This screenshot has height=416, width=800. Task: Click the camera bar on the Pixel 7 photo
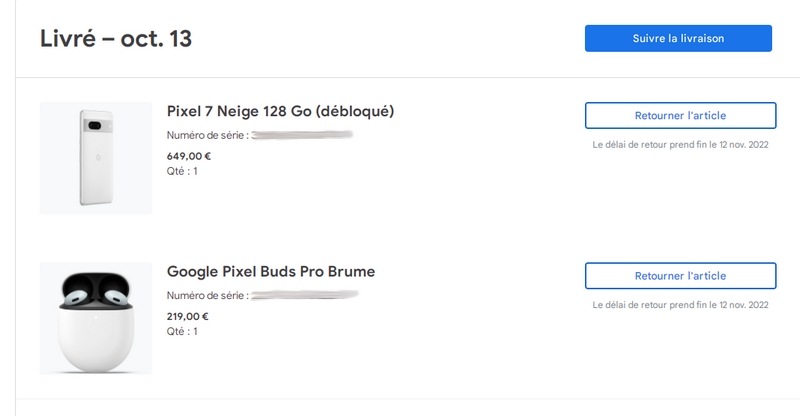click(97, 127)
